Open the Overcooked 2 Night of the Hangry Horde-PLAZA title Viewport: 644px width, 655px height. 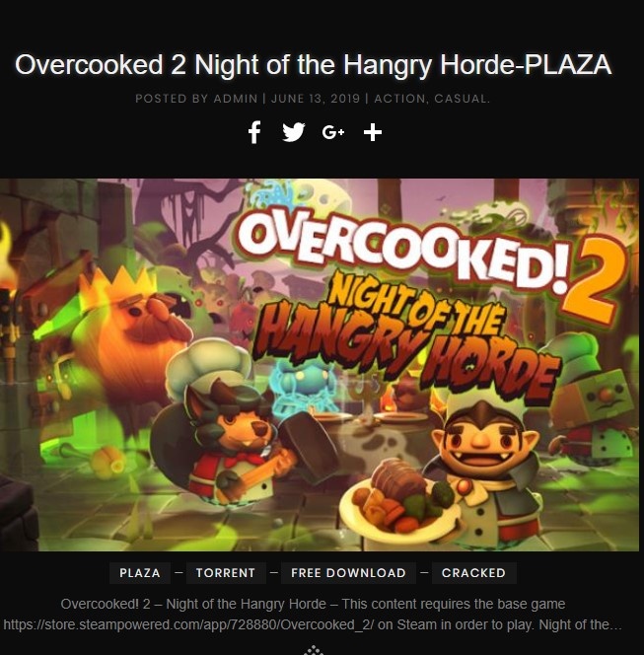[314, 65]
